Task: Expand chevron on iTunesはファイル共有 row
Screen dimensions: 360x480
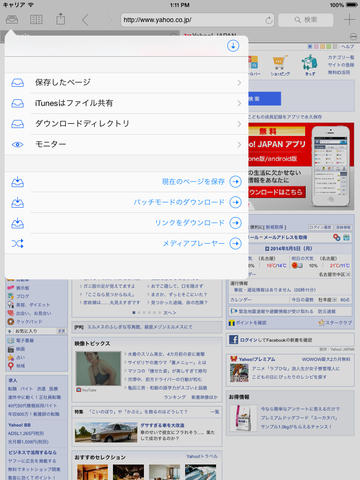Action: [239, 103]
